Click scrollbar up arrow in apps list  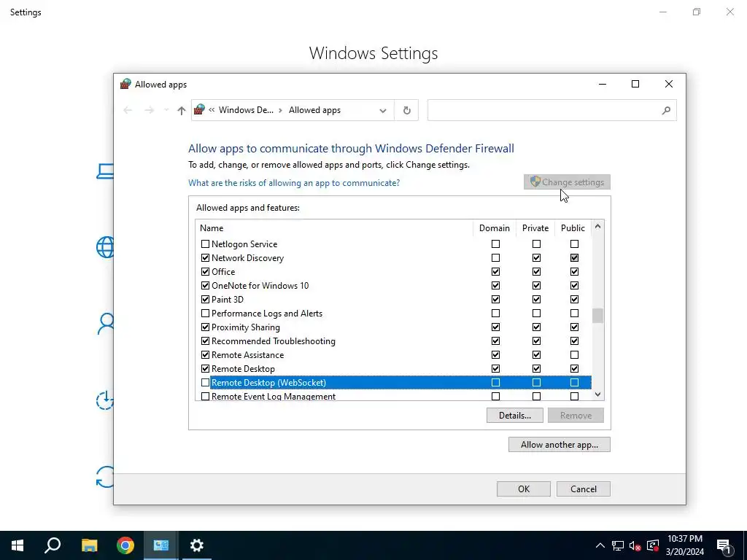pos(598,227)
